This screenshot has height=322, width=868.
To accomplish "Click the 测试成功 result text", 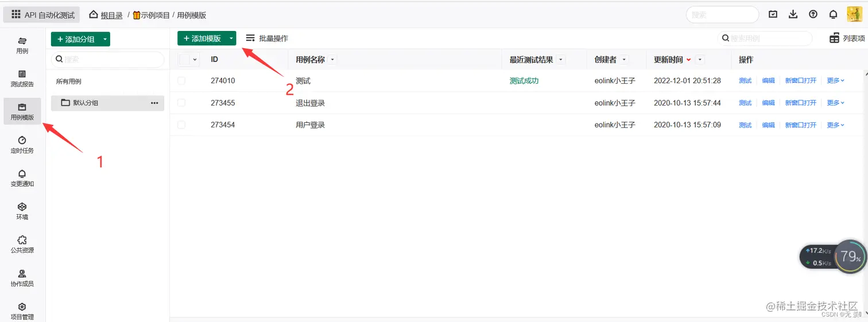I will pyautogui.click(x=524, y=81).
